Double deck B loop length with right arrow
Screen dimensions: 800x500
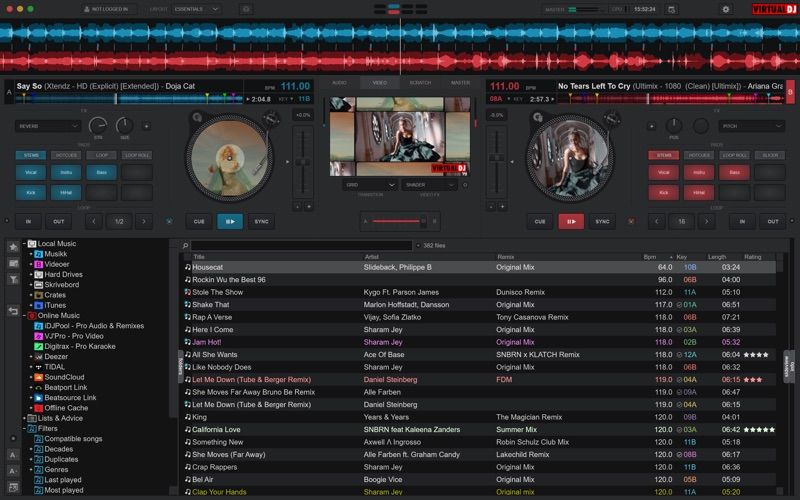707,221
